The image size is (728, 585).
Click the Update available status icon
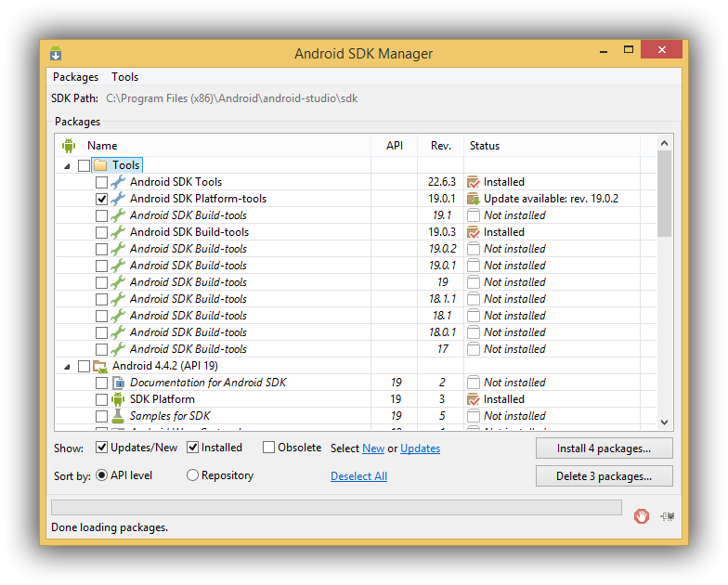coord(474,199)
